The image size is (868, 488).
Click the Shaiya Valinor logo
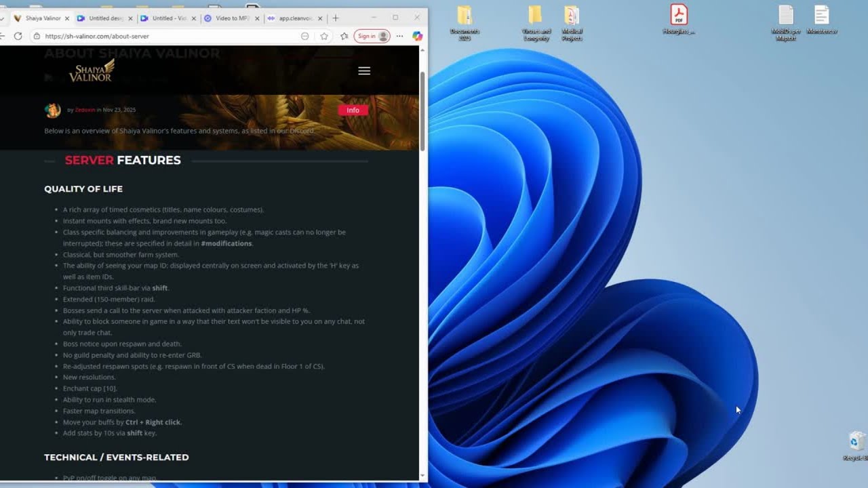(x=92, y=70)
